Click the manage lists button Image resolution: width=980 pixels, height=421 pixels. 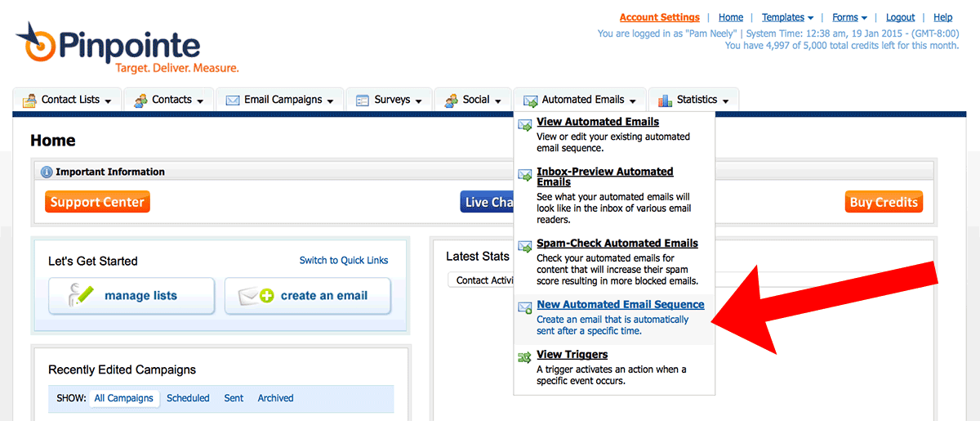click(131, 296)
